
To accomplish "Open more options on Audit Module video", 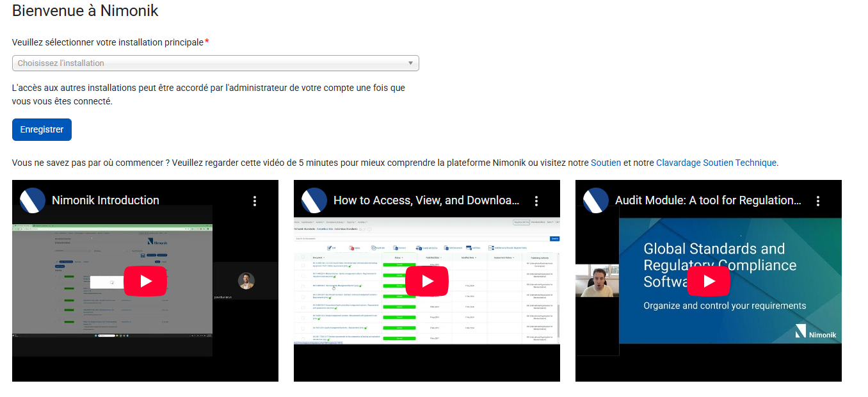I will coord(818,201).
